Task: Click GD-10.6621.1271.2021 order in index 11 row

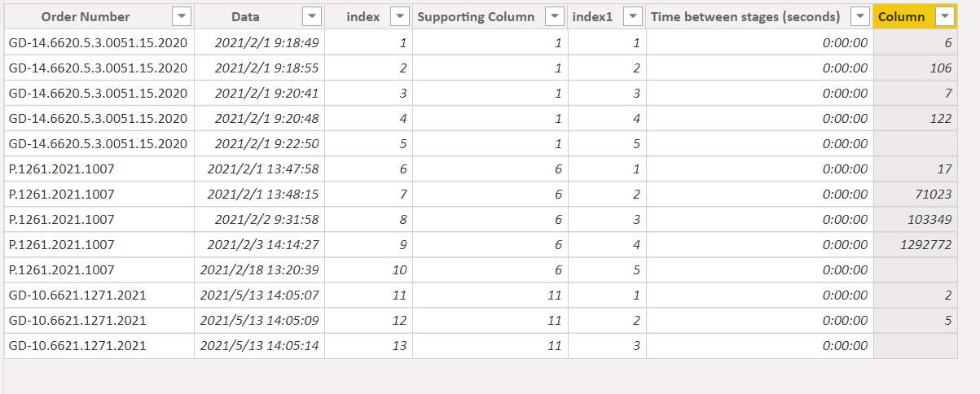Action: [99, 295]
